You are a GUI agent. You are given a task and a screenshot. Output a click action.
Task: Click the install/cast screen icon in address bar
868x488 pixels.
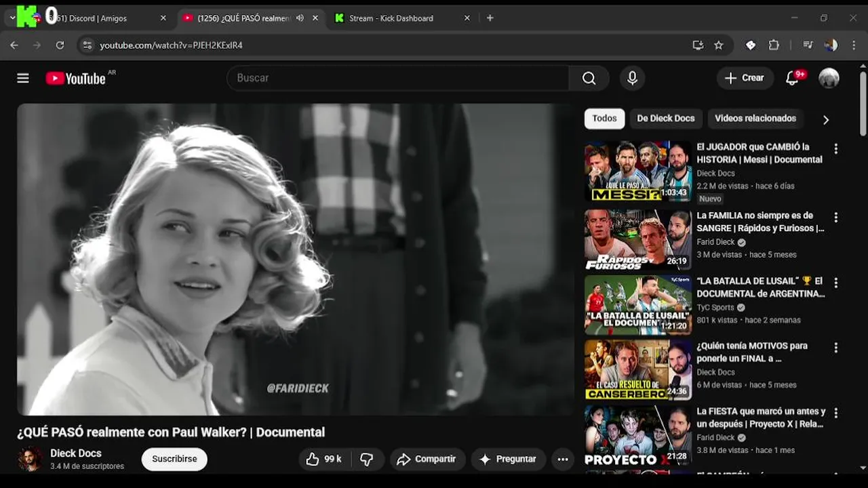coord(698,45)
